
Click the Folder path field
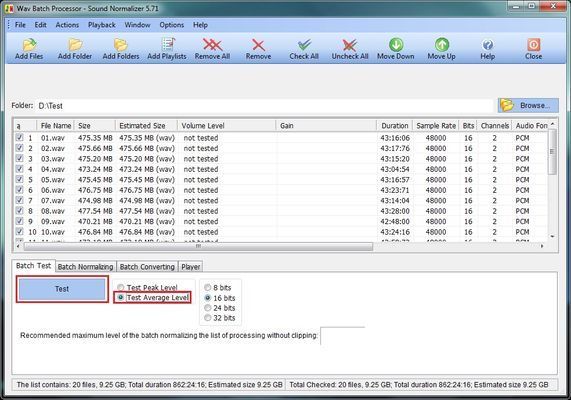coord(264,106)
